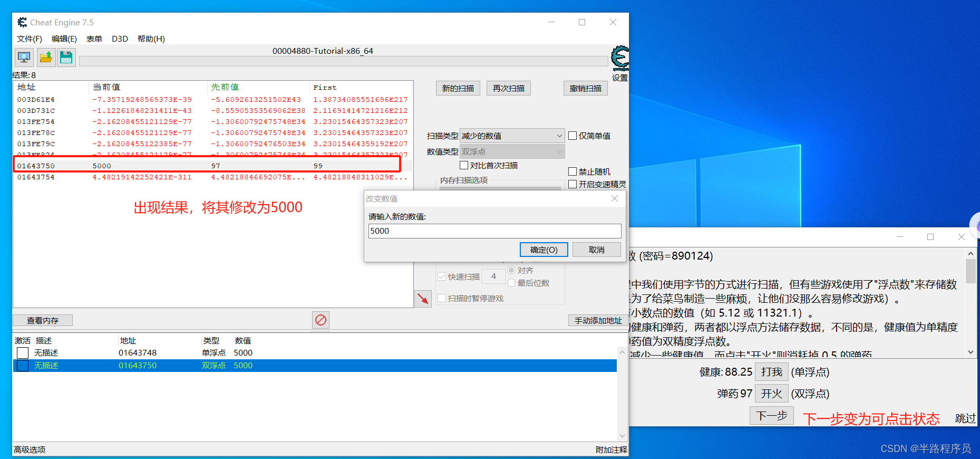The height and width of the screenshot is (459, 980).
Task: Confirm with 确定(O) button
Action: 544,250
